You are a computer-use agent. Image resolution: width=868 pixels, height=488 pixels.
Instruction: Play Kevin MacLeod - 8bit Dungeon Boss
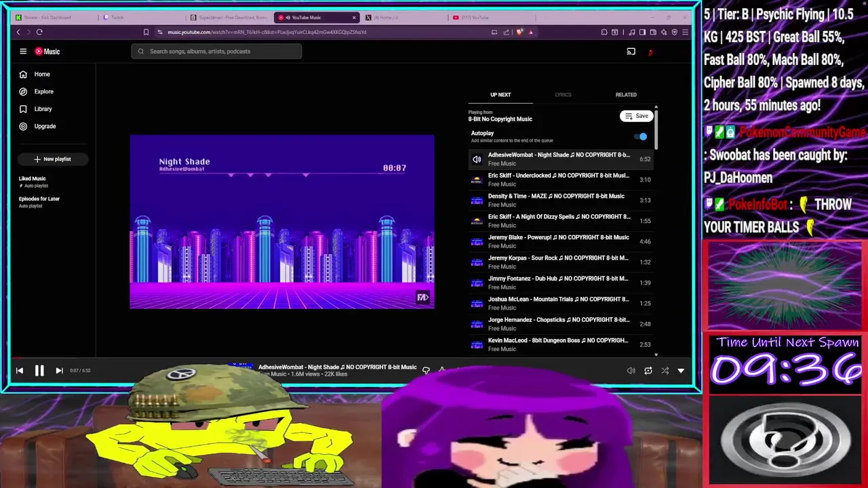[x=560, y=344]
